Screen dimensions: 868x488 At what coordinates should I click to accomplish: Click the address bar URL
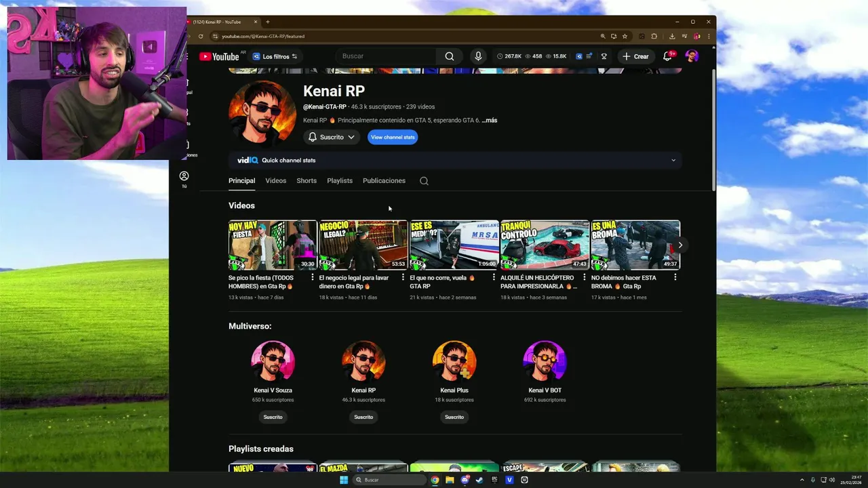click(263, 36)
